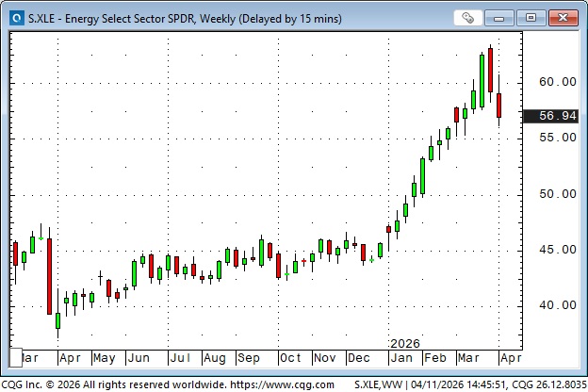Image resolution: width=588 pixels, height=392 pixels.
Task: Click the chart link icon in title bar
Action: point(469,17)
